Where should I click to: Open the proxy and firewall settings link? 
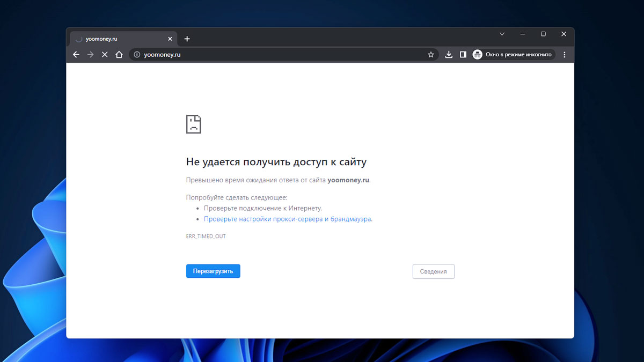(288, 219)
